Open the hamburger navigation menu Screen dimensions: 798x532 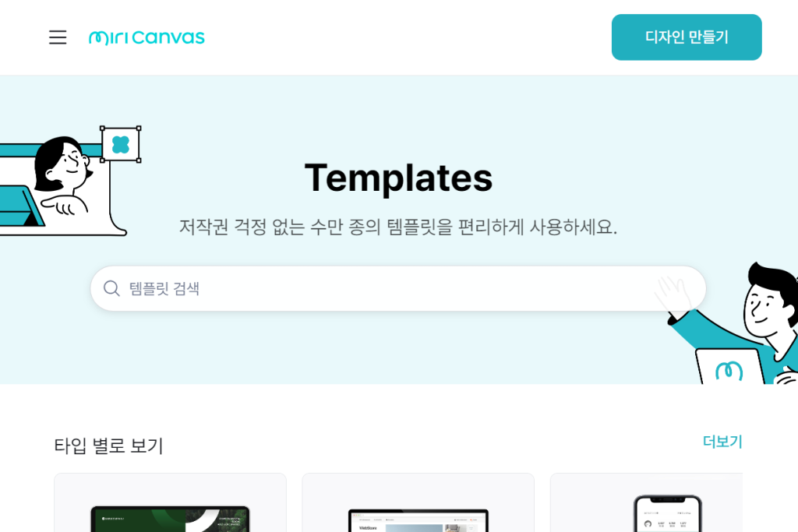coord(58,37)
